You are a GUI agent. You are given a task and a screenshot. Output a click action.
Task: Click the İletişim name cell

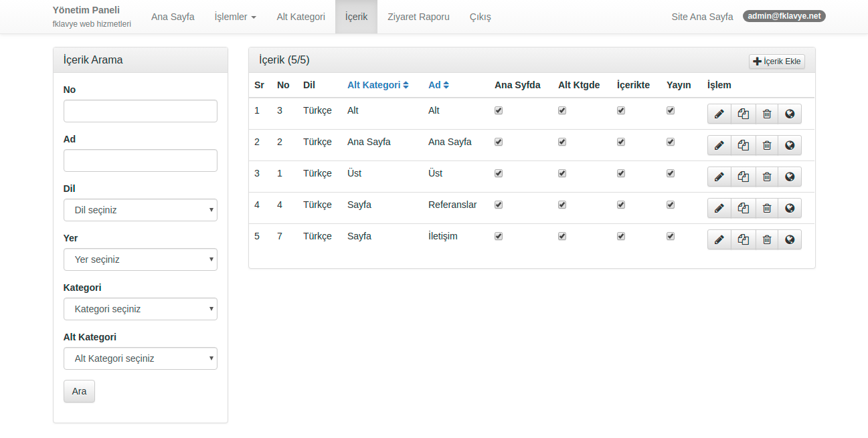click(443, 236)
